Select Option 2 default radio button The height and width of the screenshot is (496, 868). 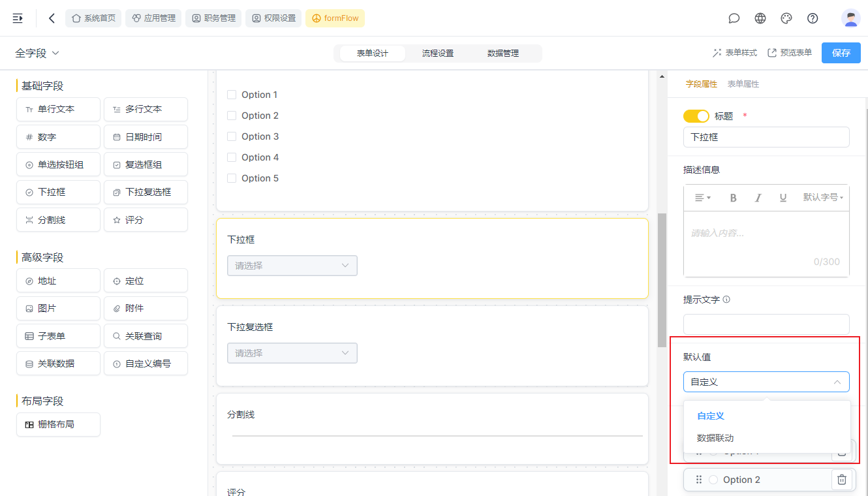coord(713,480)
